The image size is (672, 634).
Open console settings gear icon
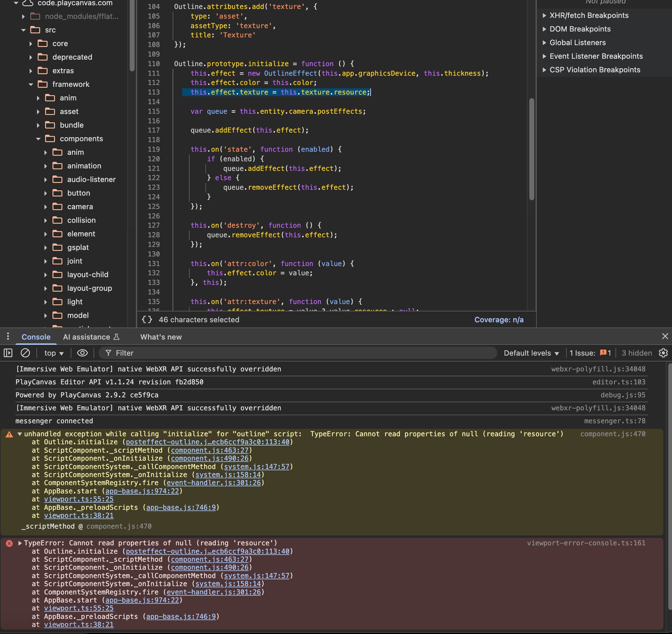663,353
